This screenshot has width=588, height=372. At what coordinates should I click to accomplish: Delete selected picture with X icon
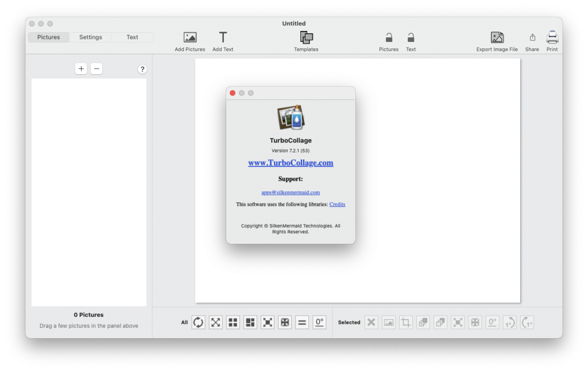point(372,322)
